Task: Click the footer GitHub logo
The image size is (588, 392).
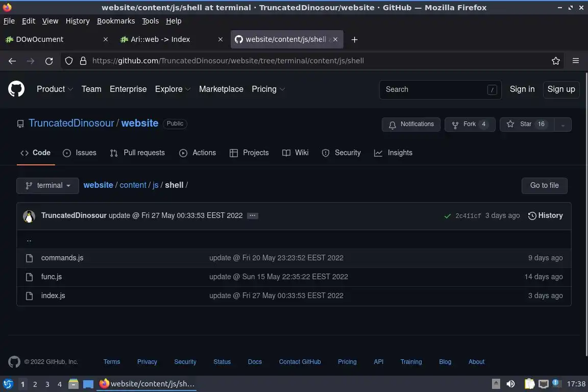Action: 14,362
